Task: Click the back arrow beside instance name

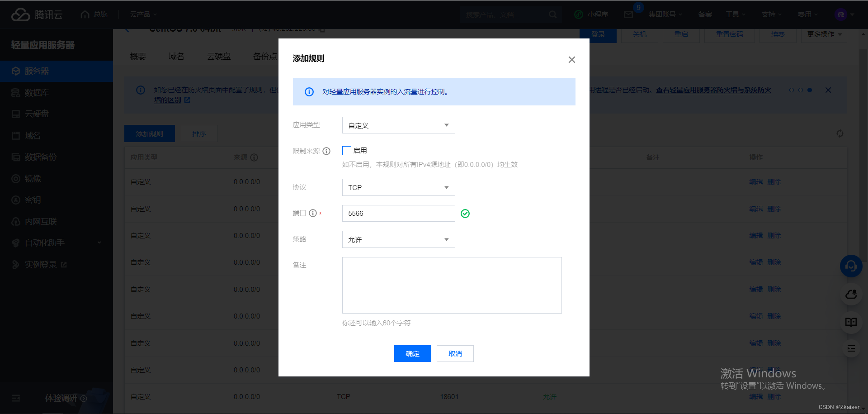Action: click(x=127, y=30)
